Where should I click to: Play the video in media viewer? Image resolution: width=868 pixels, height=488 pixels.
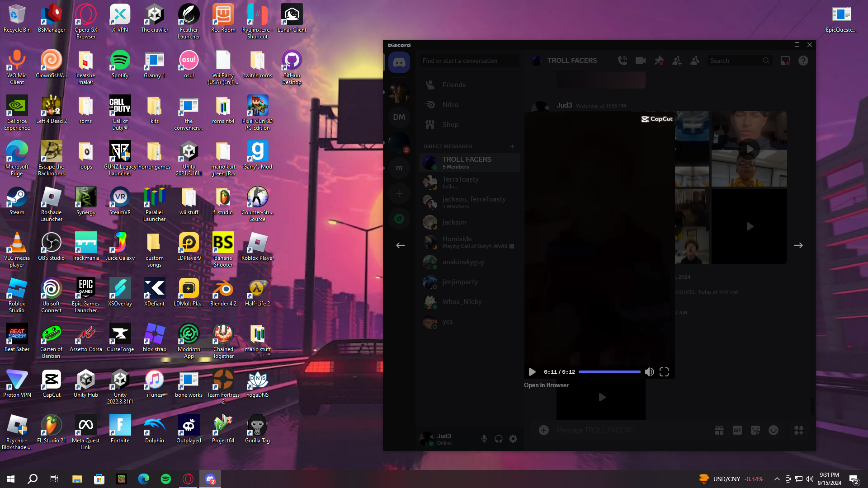click(532, 372)
